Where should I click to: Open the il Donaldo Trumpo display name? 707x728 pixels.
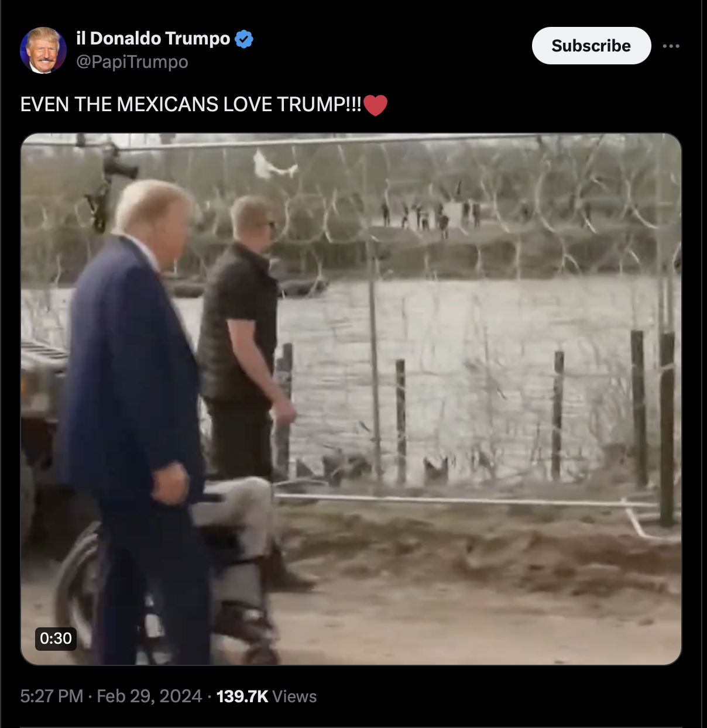click(153, 39)
